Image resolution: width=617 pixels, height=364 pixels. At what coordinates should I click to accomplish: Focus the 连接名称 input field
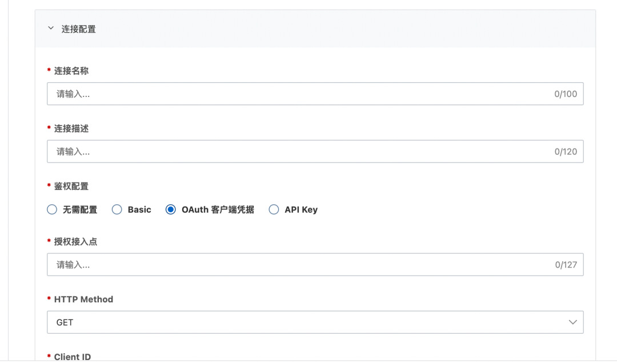tap(315, 94)
